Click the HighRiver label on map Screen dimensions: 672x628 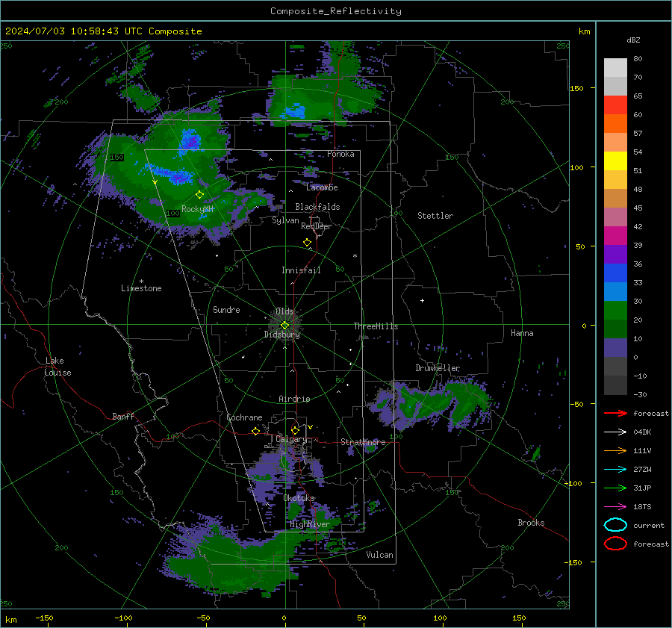310,524
